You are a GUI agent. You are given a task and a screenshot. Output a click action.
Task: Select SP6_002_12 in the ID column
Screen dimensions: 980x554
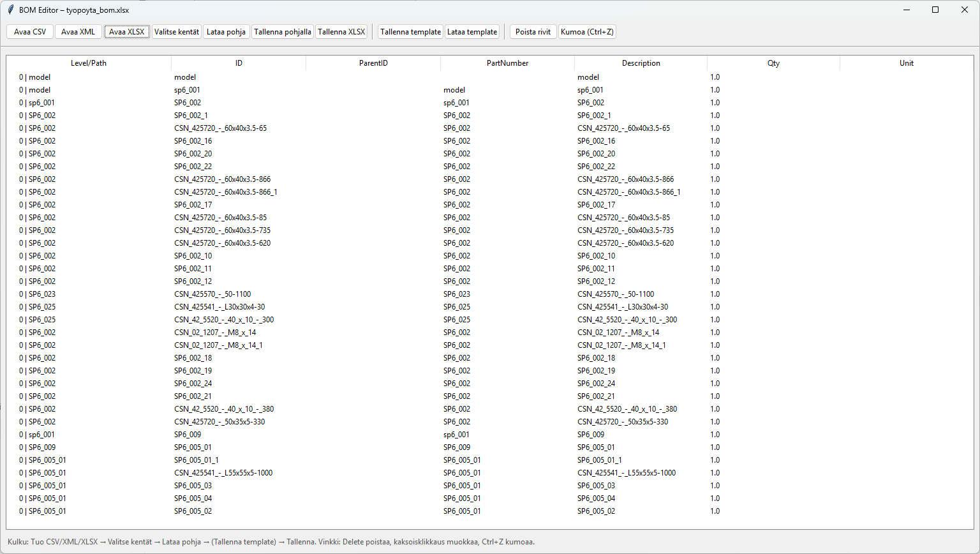193,281
